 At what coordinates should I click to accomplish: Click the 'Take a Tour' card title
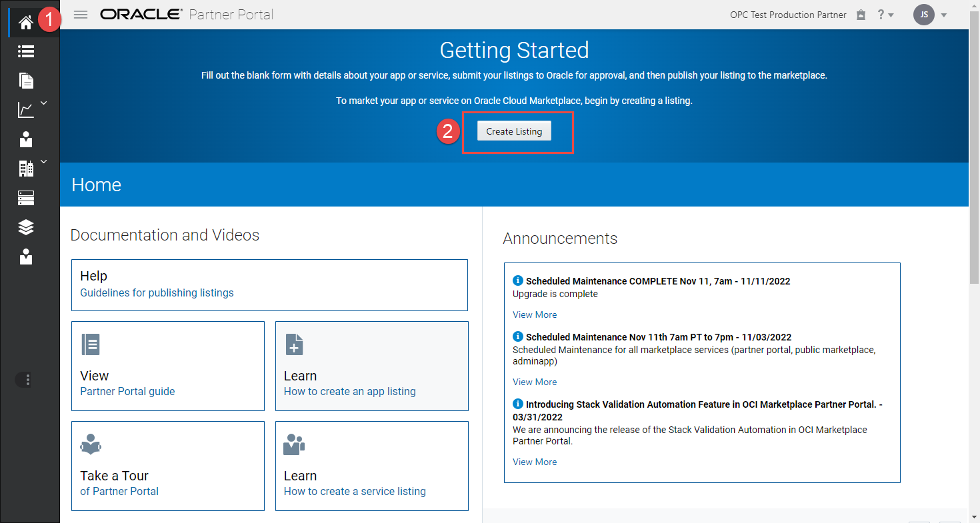point(114,476)
